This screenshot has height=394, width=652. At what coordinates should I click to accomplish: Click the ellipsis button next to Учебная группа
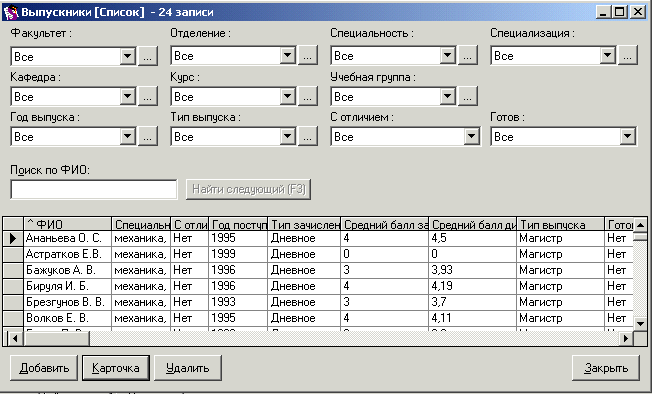coord(468,96)
